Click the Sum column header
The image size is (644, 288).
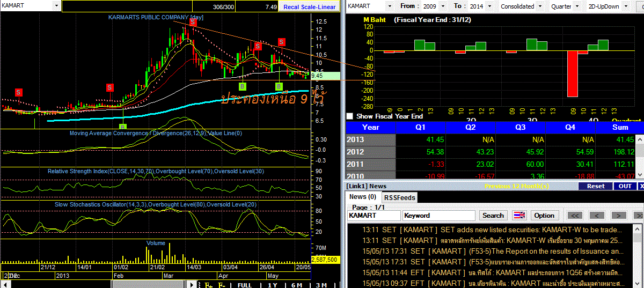click(x=619, y=127)
